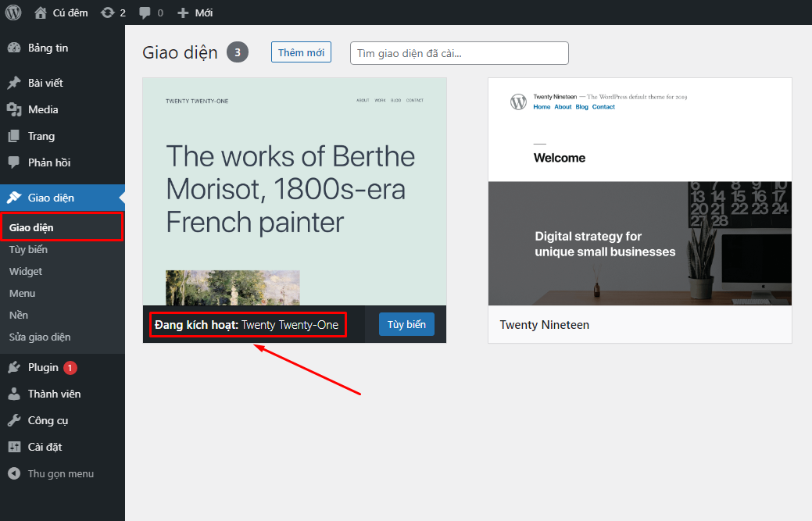Click the Giao diện page heading
This screenshot has width=812, height=521.
[x=181, y=53]
